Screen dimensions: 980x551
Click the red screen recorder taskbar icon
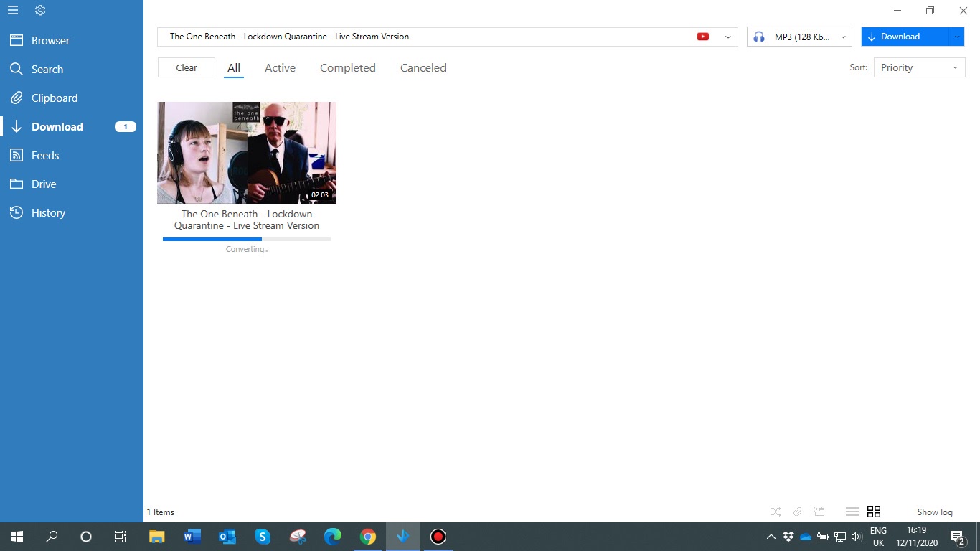click(438, 537)
